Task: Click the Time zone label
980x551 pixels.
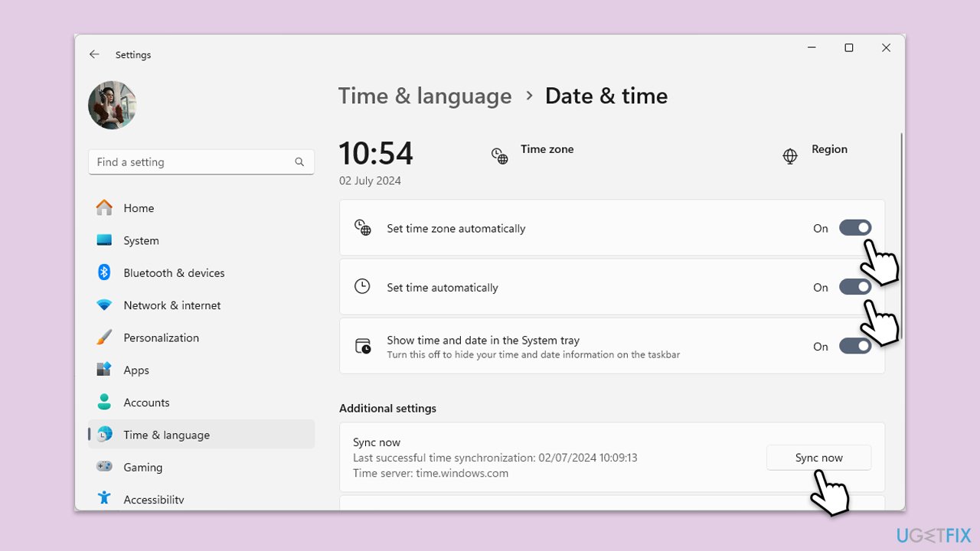Action: coord(547,149)
